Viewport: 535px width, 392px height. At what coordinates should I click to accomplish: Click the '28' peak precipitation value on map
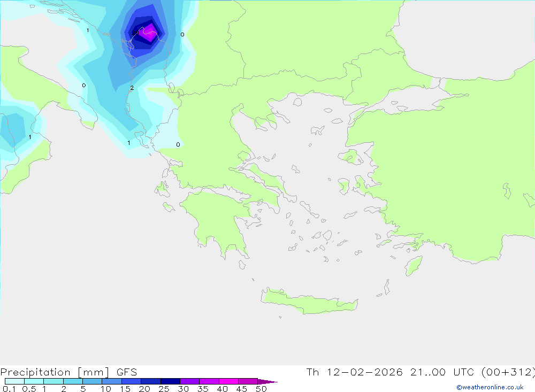pos(135,33)
